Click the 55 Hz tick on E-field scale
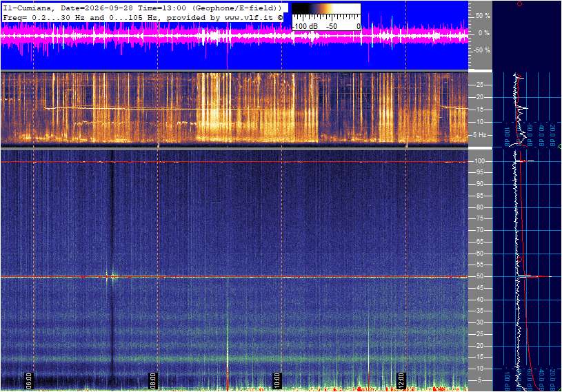 tap(479, 265)
